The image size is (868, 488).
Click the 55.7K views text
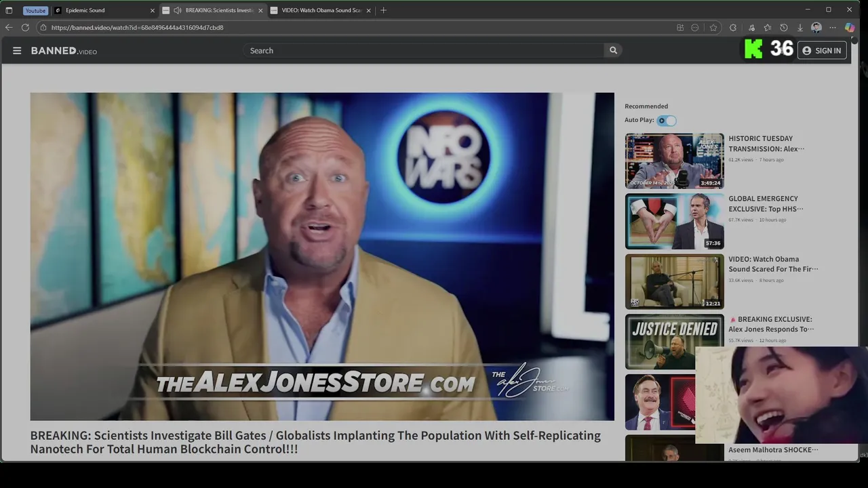(x=741, y=341)
